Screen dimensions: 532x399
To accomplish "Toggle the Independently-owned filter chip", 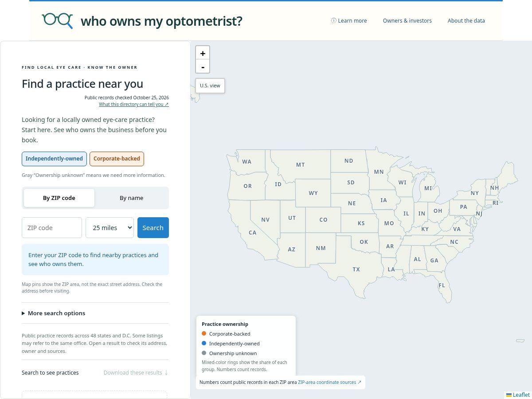I will (54, 159).
